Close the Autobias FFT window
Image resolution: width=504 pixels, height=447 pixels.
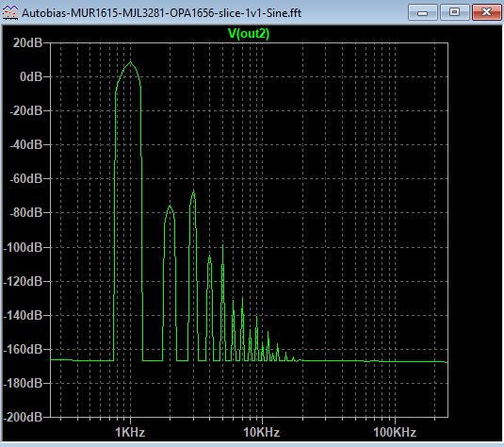(x=487, y=12)
